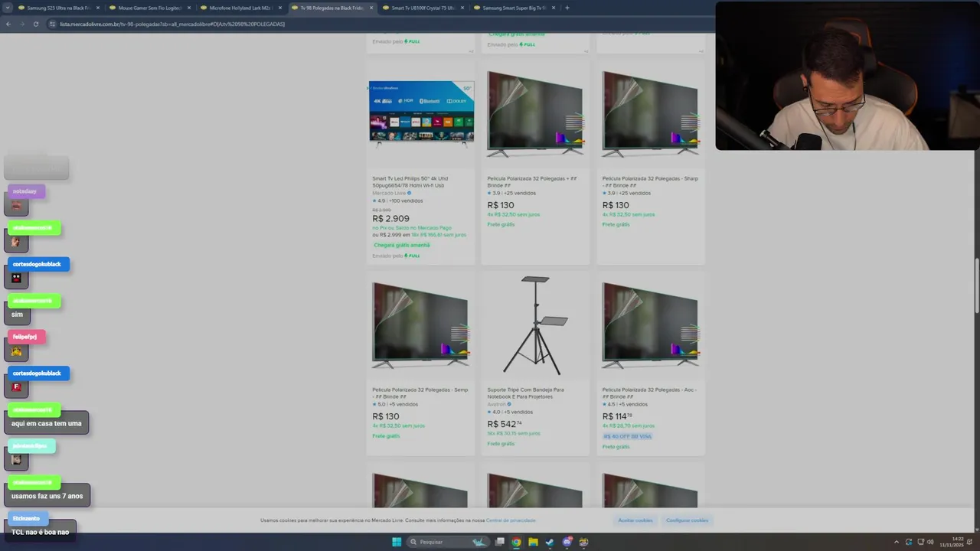980x551 pixels.
Task: Open thumbnail of Película 32 Polegadas Sharp
Action: click(650, 114)
